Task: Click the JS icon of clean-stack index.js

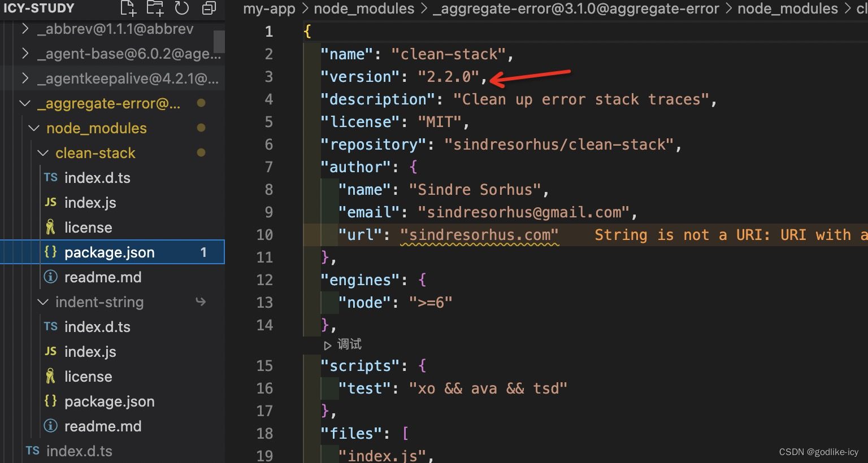Action: click(51, 202)
